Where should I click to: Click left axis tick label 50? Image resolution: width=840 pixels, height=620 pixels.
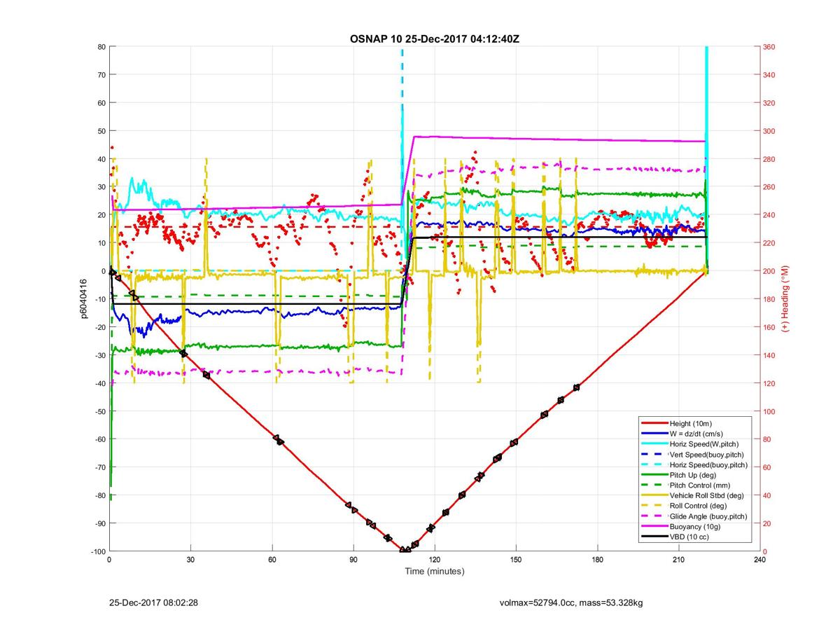click(101, 131)
